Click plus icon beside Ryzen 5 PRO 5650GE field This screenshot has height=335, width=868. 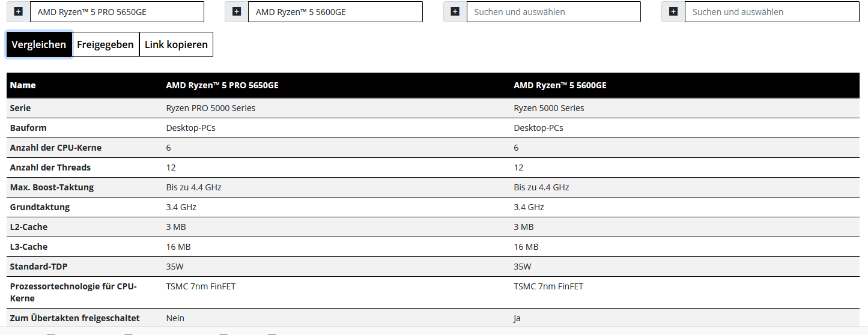tap(18, 11)
